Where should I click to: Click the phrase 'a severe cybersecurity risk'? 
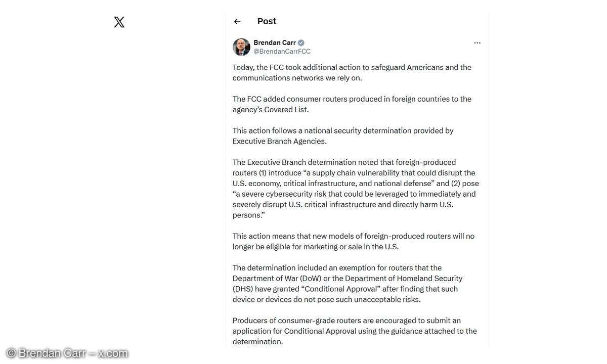[x=283, y=194]
